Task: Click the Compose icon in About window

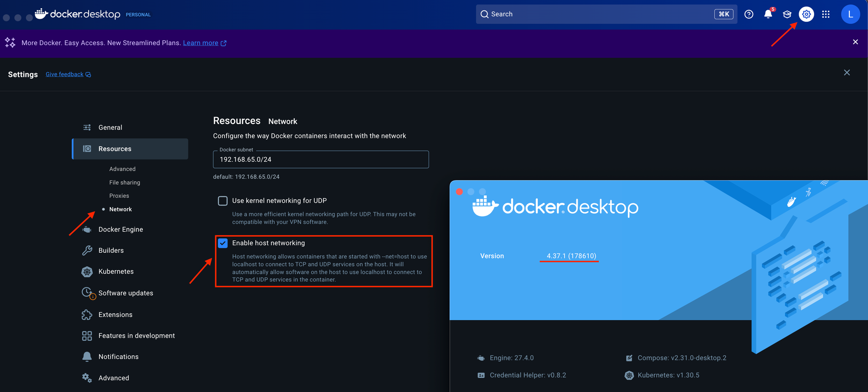Action: 629,358
